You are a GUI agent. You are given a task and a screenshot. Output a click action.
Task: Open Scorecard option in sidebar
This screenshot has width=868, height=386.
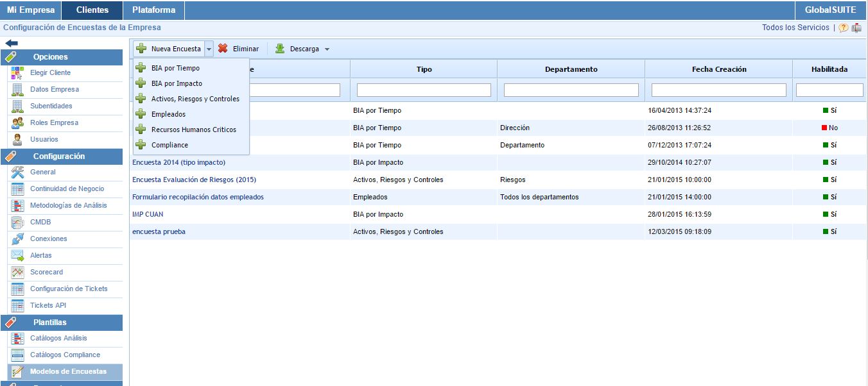46,273
